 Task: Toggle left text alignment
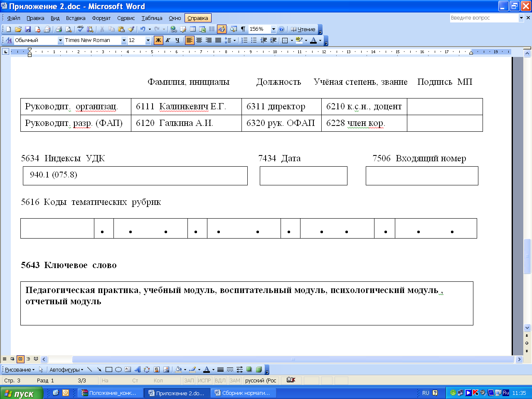[x=190, y=40]
